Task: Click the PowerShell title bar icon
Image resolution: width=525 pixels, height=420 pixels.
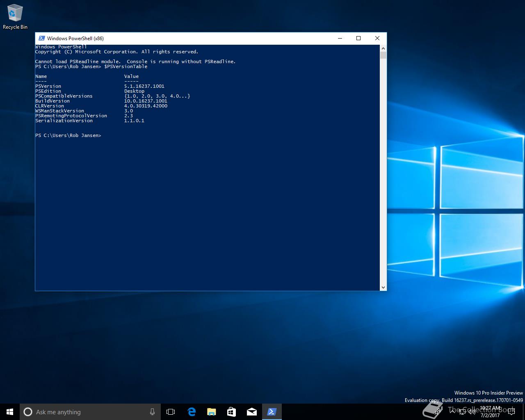Action: (x=41, y=38)
